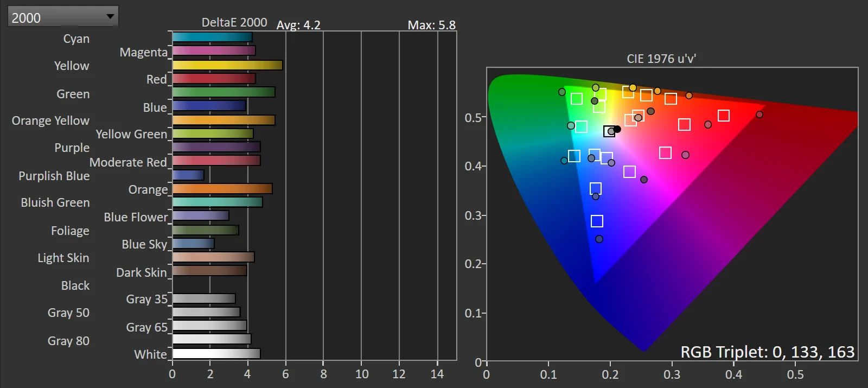
Task: Click the Foliage DeltaE bar
Action: pyautogui.click(x=206, y=230)
